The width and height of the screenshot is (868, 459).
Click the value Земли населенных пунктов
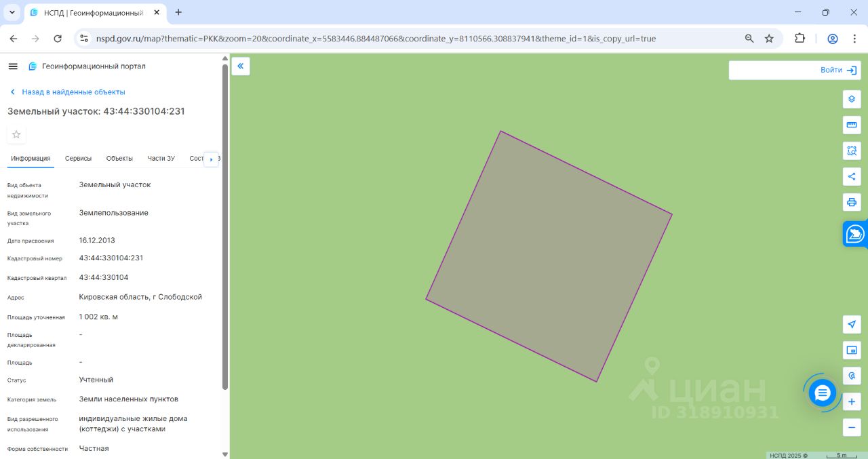click(x=129, y=399)
